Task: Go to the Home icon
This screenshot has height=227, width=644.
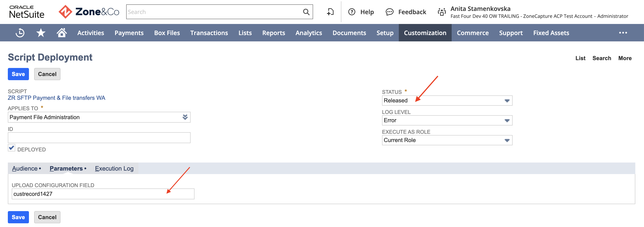Action: tap(62, 32)
